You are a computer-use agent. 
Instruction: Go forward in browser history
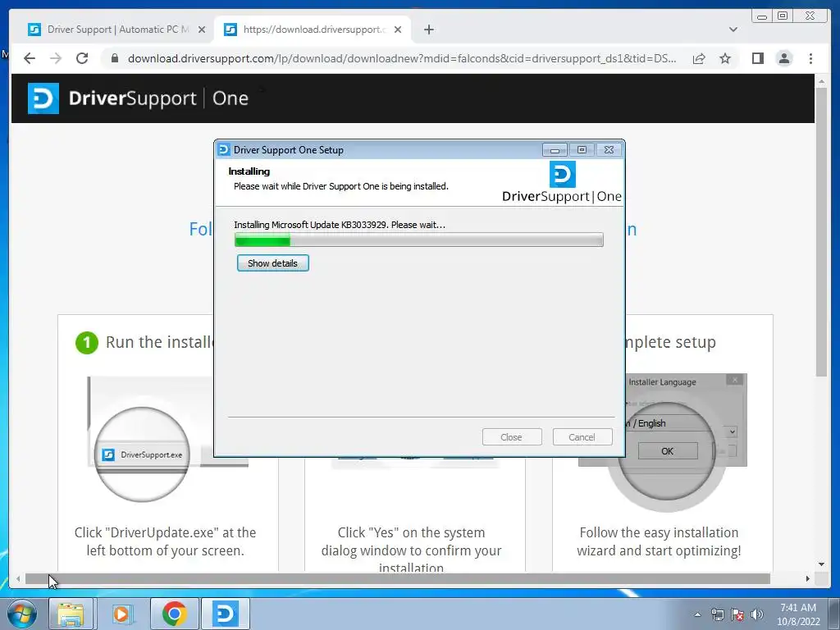[56, 58]
